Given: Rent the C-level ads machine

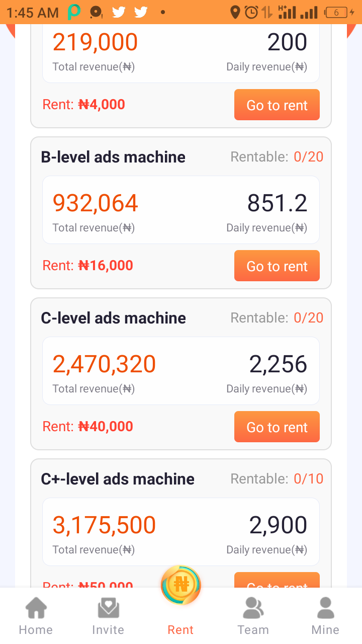Looking at the screenshot, I should click(277, 427).
